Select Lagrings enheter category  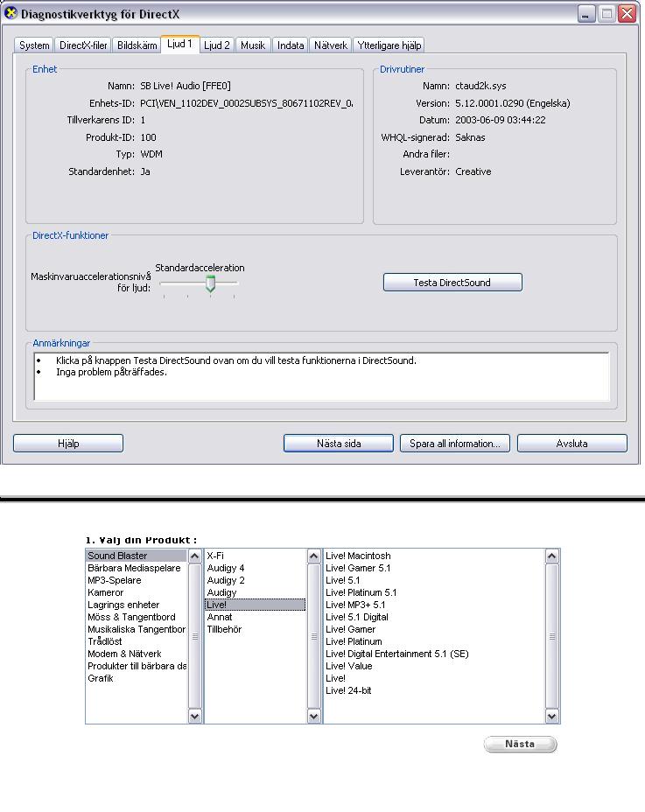136,605
